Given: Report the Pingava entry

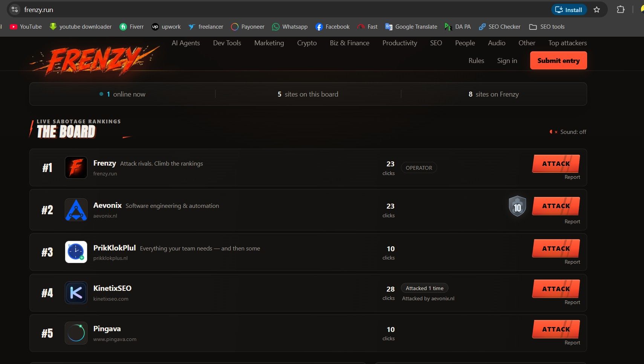Looking at the screenshot, I should coord(572,343).
